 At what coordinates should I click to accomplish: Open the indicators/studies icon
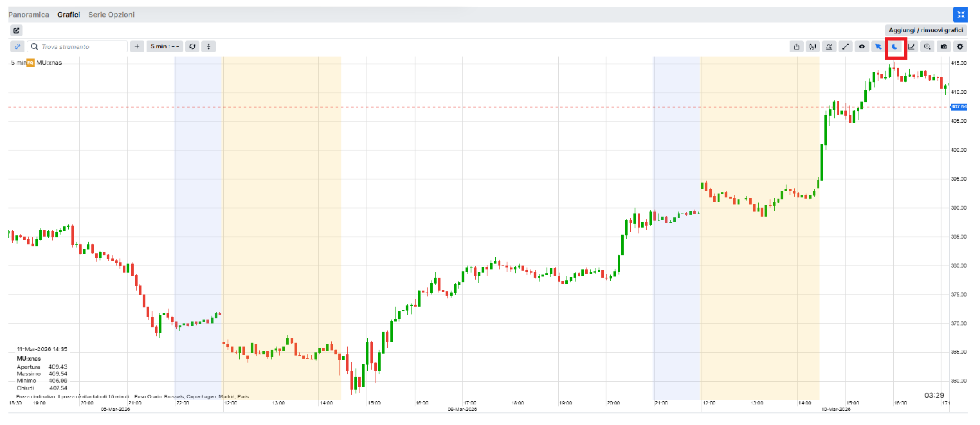pyautogui.click(x=830, y=46)
